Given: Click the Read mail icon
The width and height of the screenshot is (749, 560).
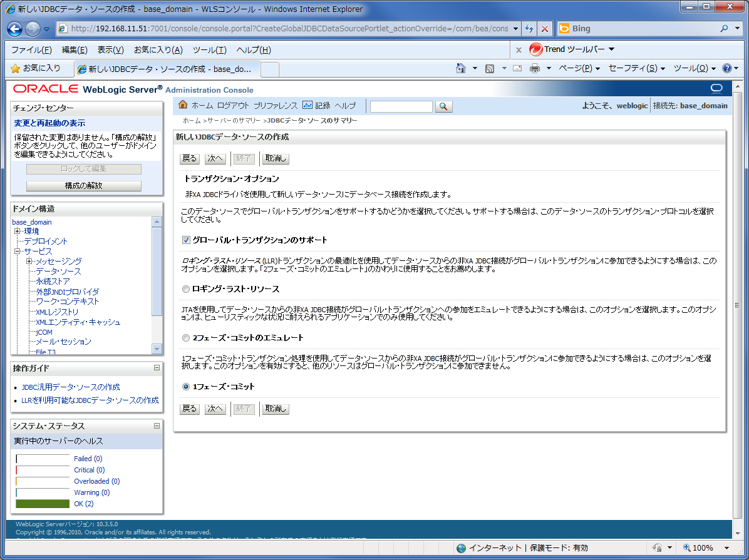Looking at the screenshot, I should [x=517, y=68].
